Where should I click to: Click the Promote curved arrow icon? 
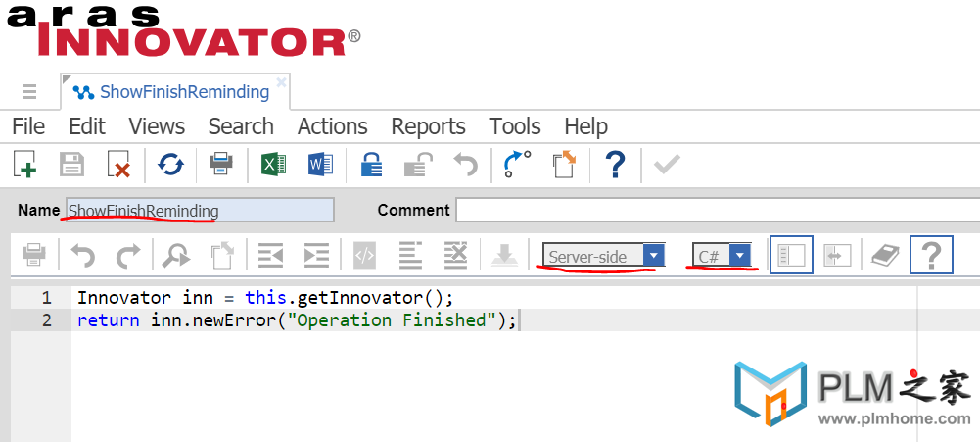coord(517,166)
